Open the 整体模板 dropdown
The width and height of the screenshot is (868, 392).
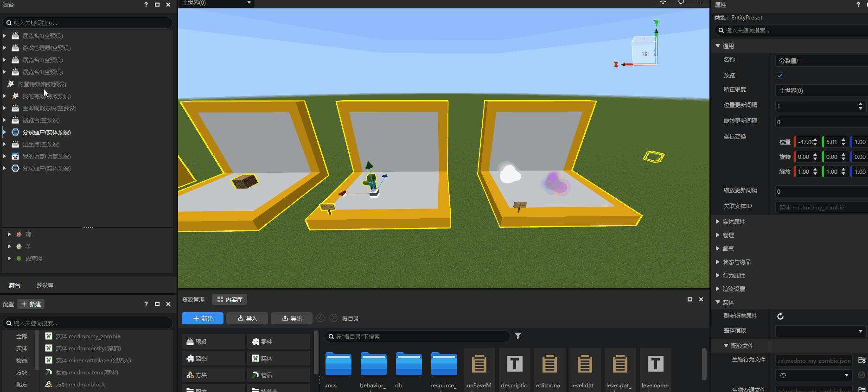tap(821, 331)
